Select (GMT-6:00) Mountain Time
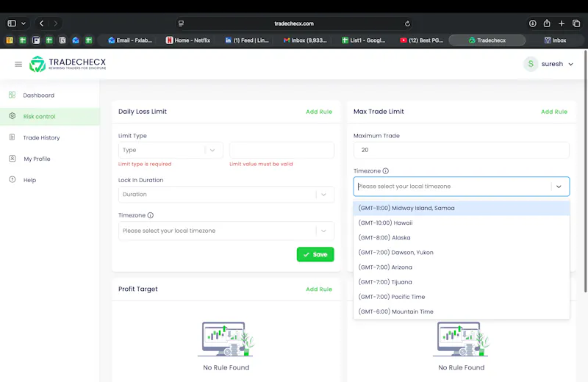The image size is (588, 382). point(462,311)
